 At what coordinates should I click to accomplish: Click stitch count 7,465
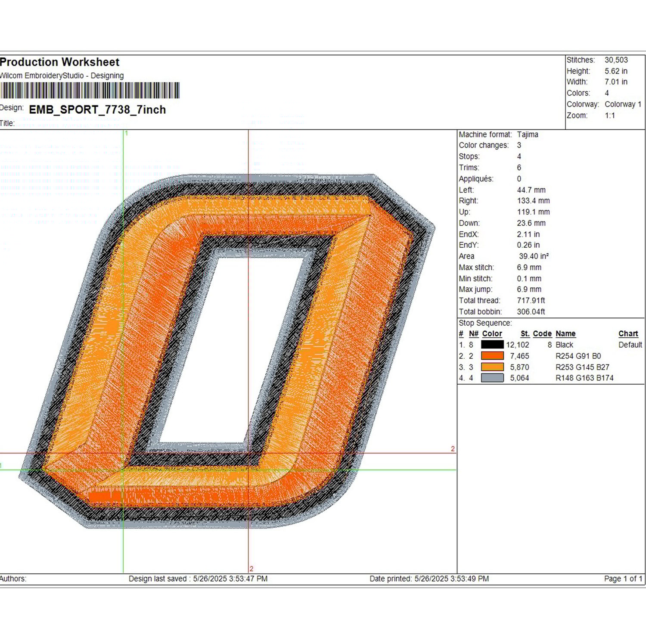coord(519,356)
